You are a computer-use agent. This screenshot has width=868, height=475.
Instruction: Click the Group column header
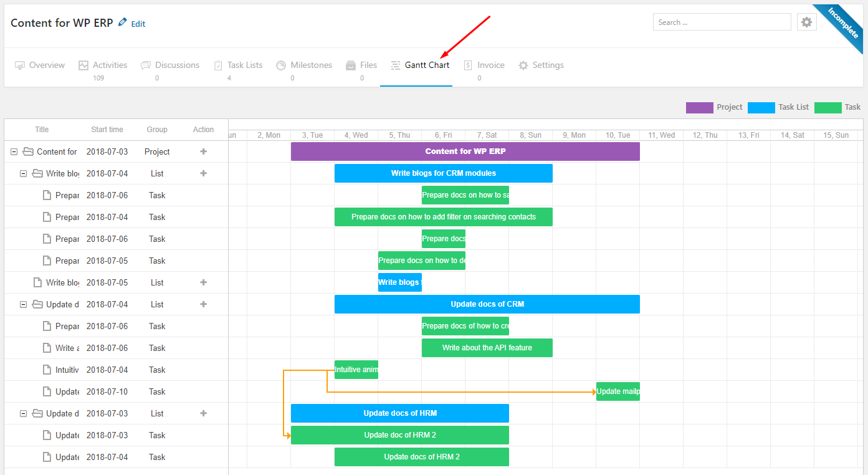(x=157, y=130)
